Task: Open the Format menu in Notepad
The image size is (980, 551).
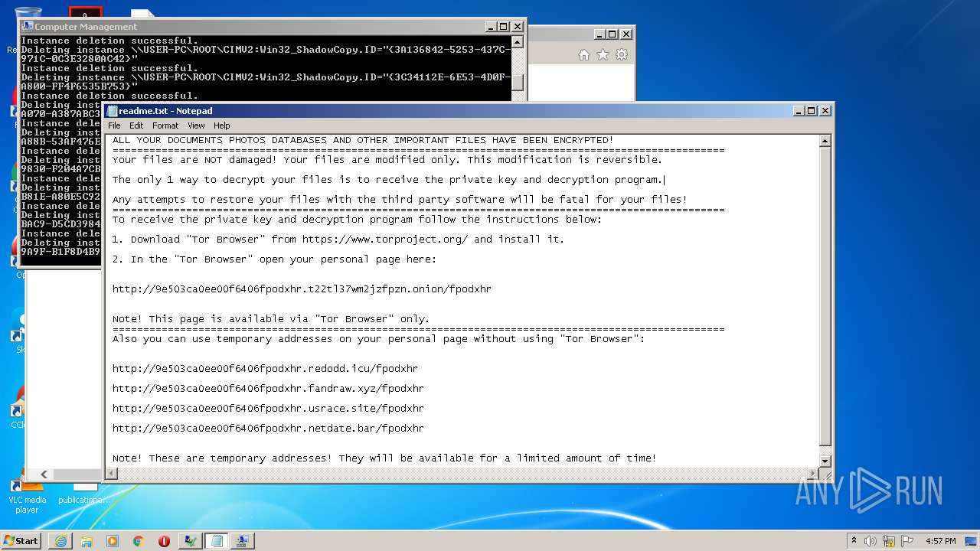Action: coord(165,126)
